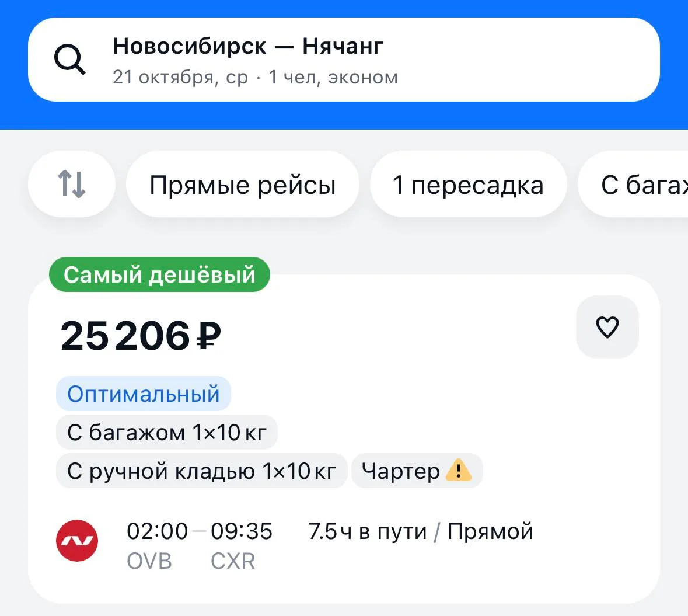Tap the CXR arrival airport code
This screenshot has width=688, height=616.
pos(233,561)
